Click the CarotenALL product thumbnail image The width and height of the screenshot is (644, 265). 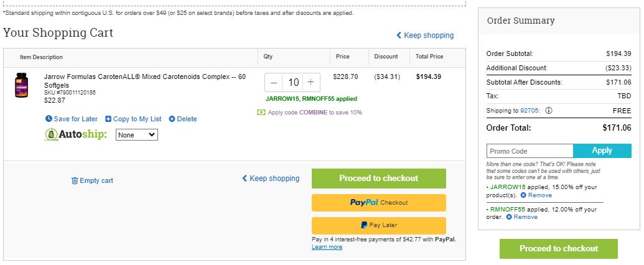(x=21, y=85)
